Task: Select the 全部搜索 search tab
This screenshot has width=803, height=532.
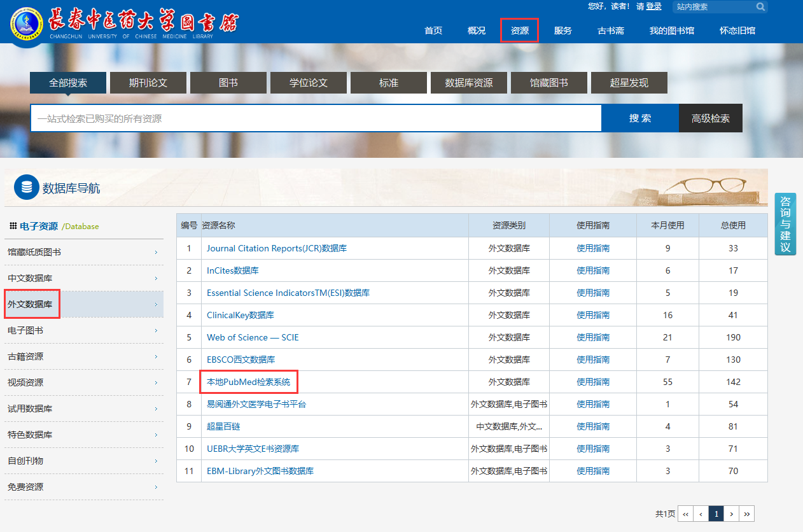Action: point(68,83)
